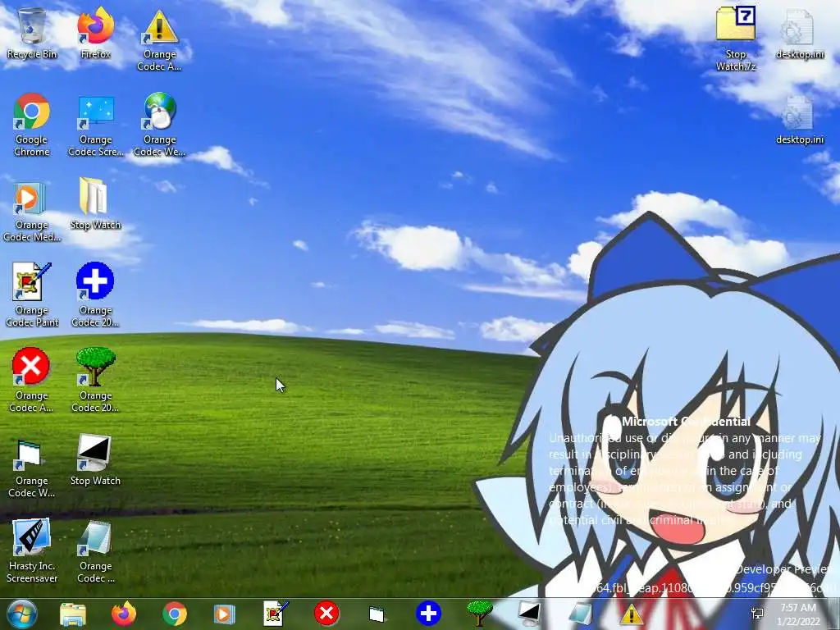Select the desktop Orange Codec shortcut with notepad icon
Viewport: 840px width, 630px height.
95,550
